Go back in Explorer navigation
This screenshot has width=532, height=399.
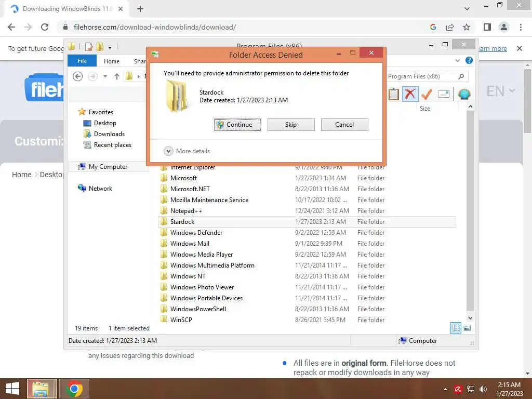point(78,76)
